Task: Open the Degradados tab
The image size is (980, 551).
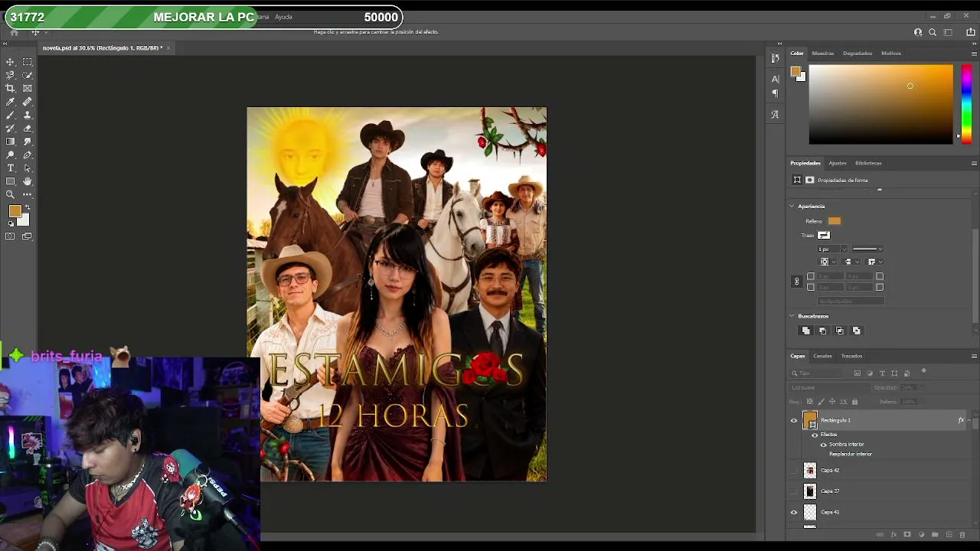Action: pyautogui.click(x=857, y=54)
